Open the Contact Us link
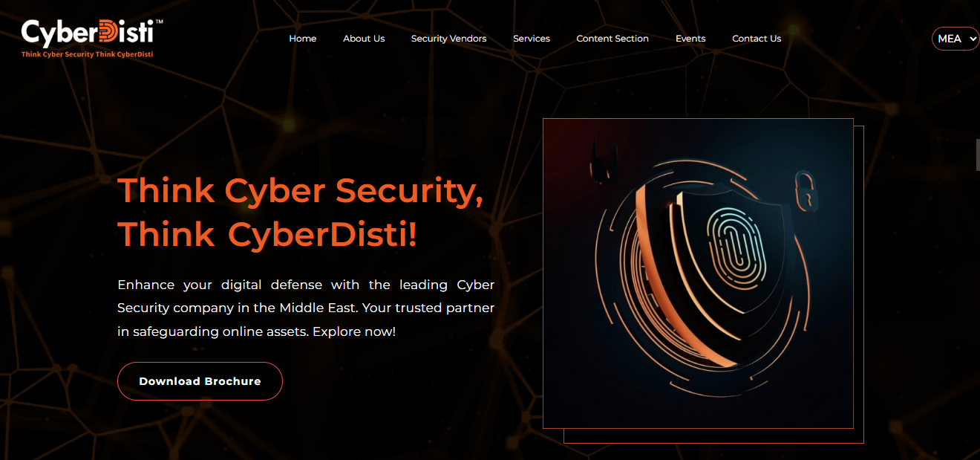The width and height of the screenshot is (980, 460). [757, 39]
